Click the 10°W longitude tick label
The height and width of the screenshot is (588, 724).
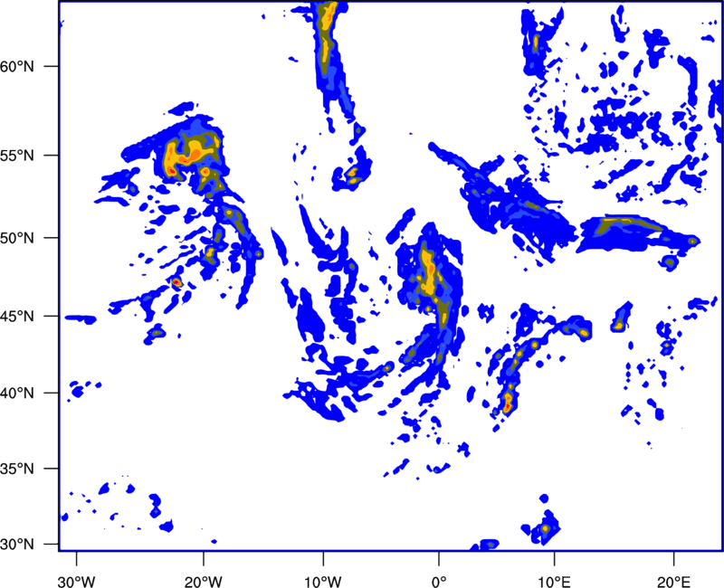click(323, 582)
